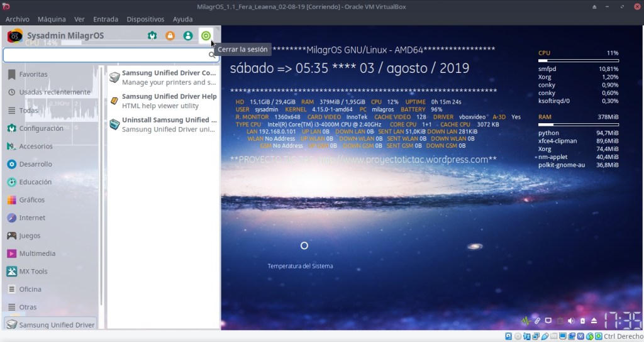Viewport: 644px width, 342px height.
Task: Select the Configuración category
Action: point(41,128)
